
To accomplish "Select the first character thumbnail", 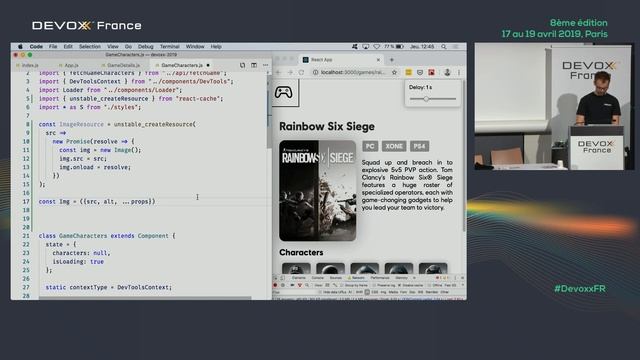I will tap(296, 269).
